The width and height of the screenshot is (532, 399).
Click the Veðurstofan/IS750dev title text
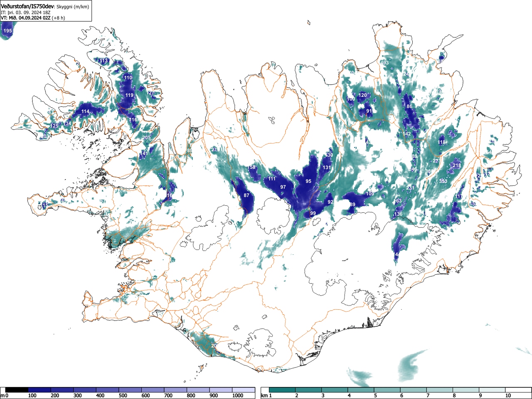(x=27, y=6)
